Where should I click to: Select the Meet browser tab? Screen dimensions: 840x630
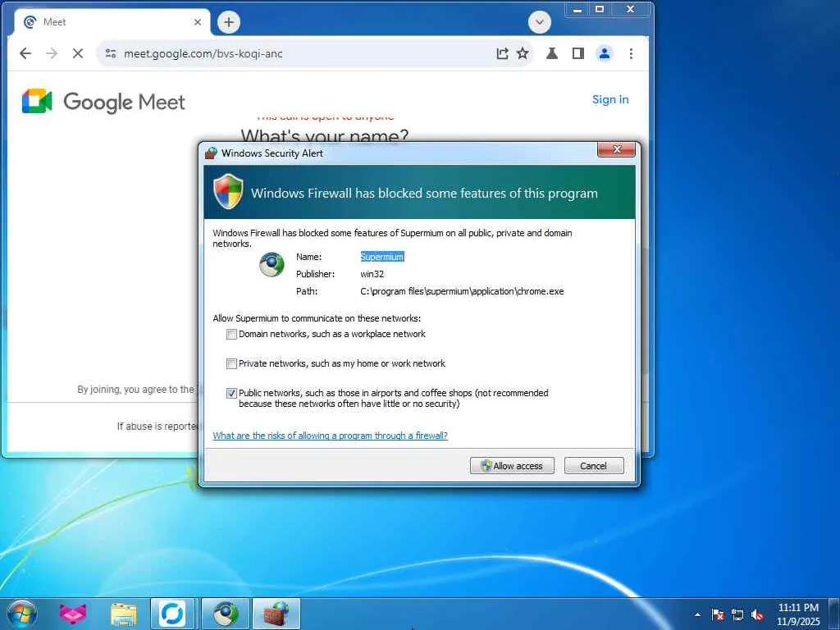click(x=112, y=22)
